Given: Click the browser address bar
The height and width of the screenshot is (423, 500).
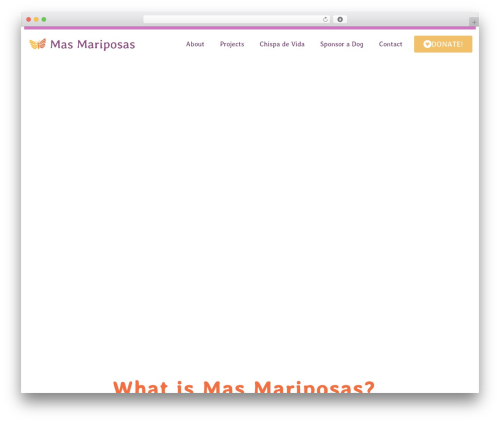Looking at the screenshot, I should pyautogui.click(x=237, y=19).
